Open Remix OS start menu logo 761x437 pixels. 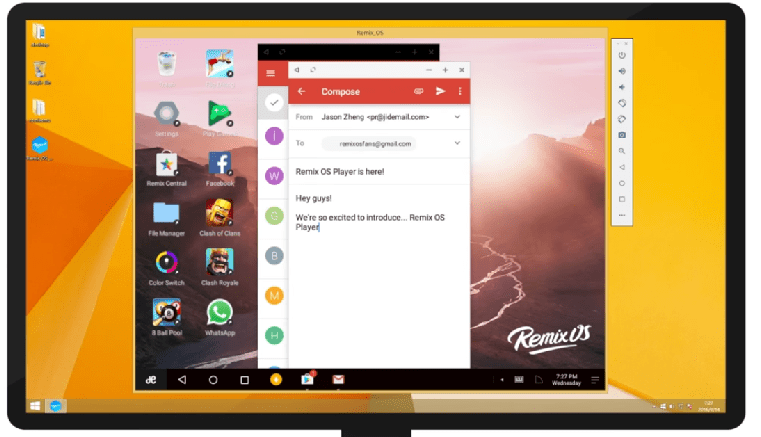(151, 380)
